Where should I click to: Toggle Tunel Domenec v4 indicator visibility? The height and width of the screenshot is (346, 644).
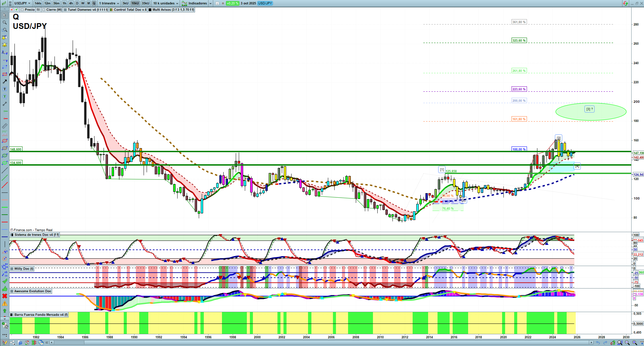[x=86, y=10]
